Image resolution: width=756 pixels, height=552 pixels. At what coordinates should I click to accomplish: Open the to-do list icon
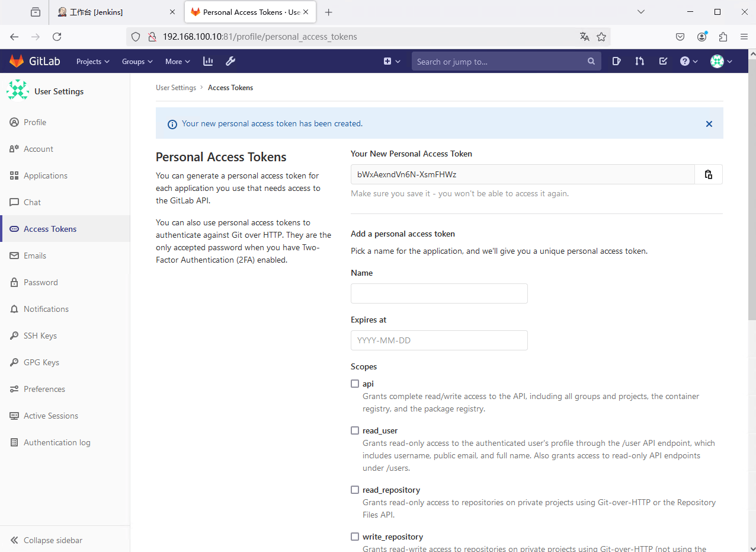(x=663, y=61)
